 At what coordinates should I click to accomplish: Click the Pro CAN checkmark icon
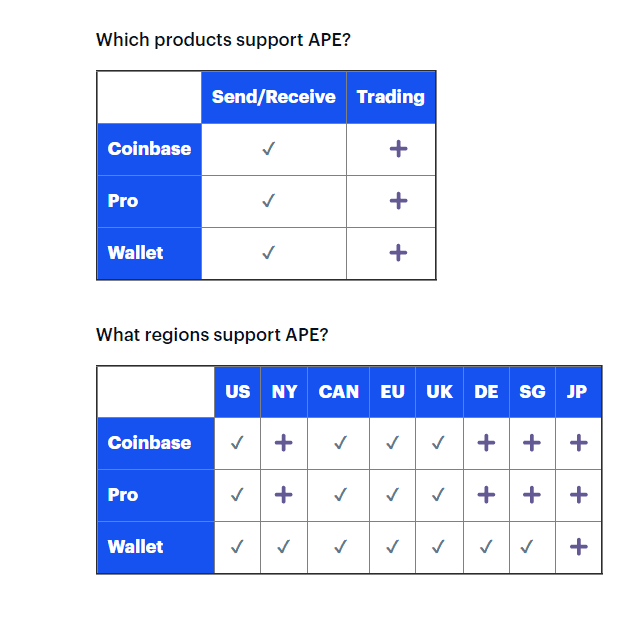click(x=340, y=495)
